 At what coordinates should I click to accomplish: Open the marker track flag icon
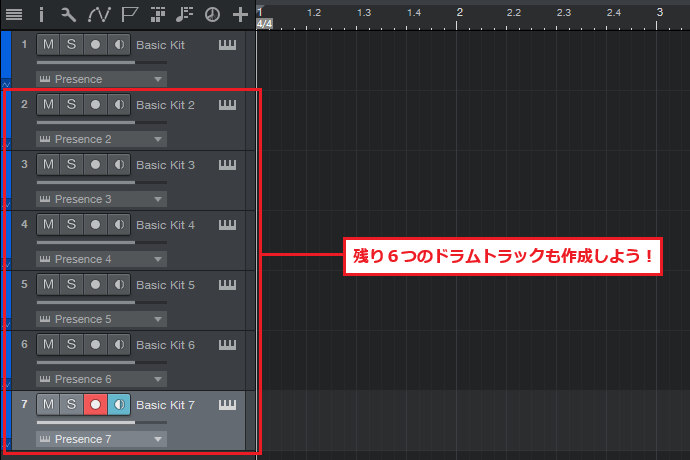click(129, 14)
